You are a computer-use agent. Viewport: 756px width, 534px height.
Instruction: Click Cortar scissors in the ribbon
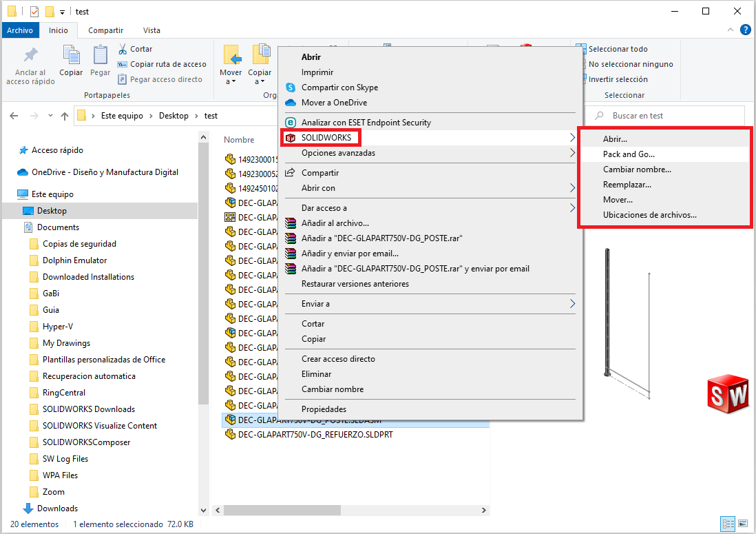[x=135, y=49]
